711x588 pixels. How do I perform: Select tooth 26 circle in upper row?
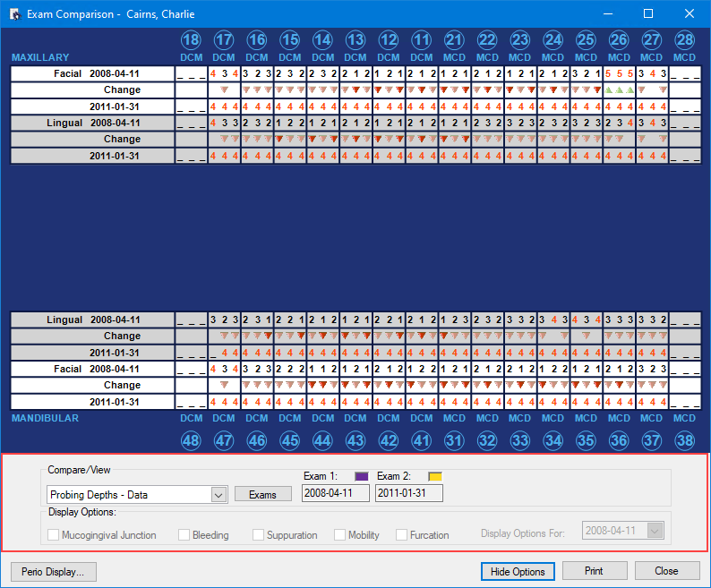618,39
